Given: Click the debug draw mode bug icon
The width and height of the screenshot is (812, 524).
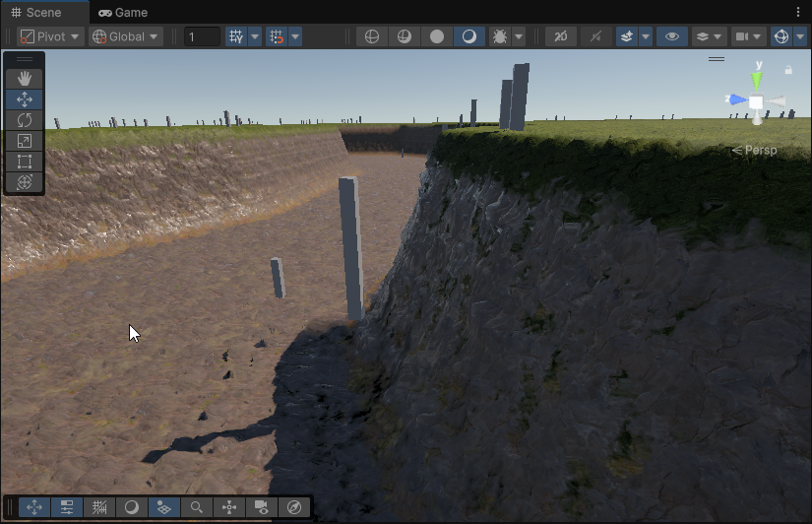Looking at the screenshot, I should click(x=500, y=36).
